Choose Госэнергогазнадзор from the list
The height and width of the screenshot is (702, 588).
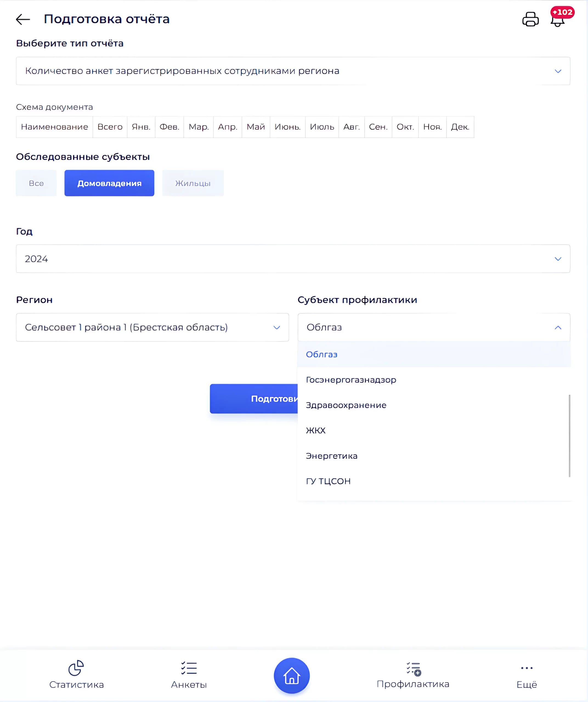pos(434,380)
